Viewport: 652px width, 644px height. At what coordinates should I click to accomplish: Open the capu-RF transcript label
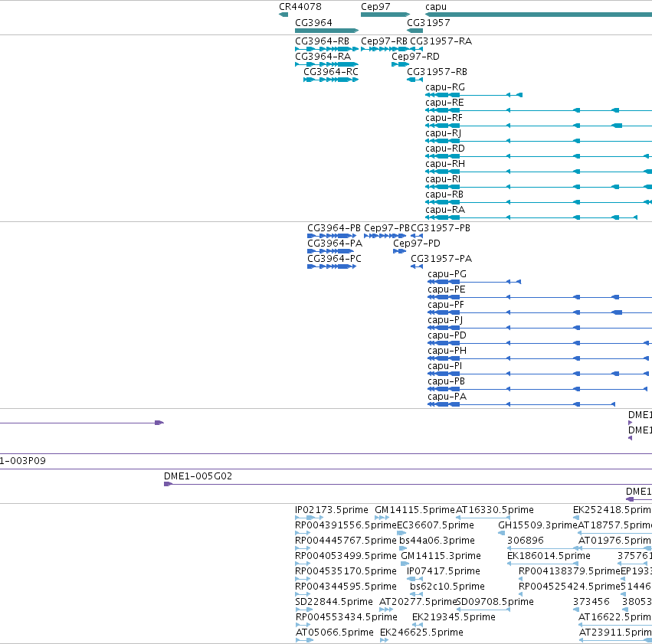[444, 118]
